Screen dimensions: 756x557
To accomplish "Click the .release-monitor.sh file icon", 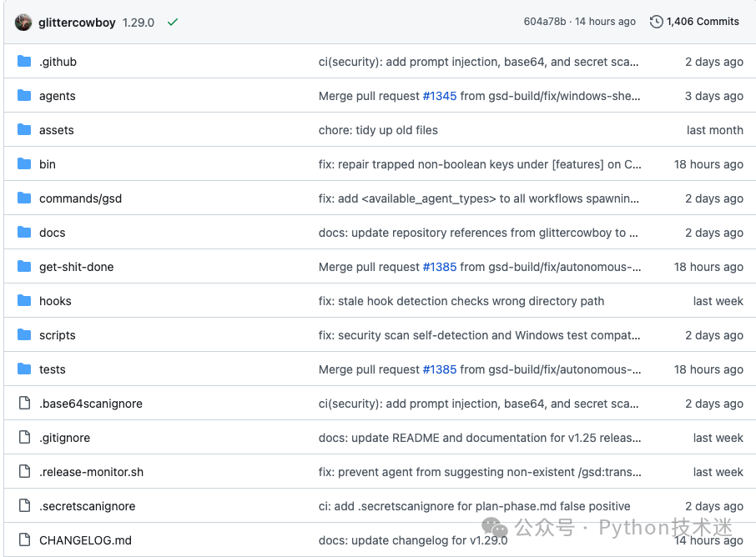I will coord(24,471).
